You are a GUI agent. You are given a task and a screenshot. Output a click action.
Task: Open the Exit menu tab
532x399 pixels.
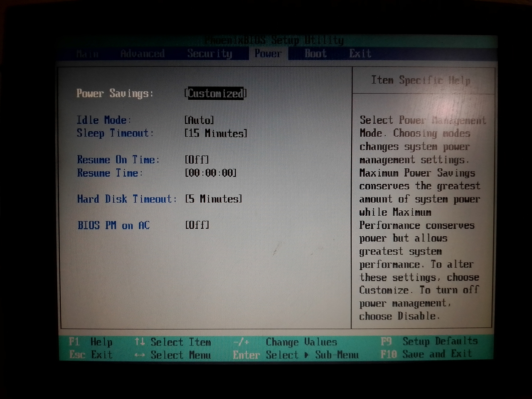[360, 54]
